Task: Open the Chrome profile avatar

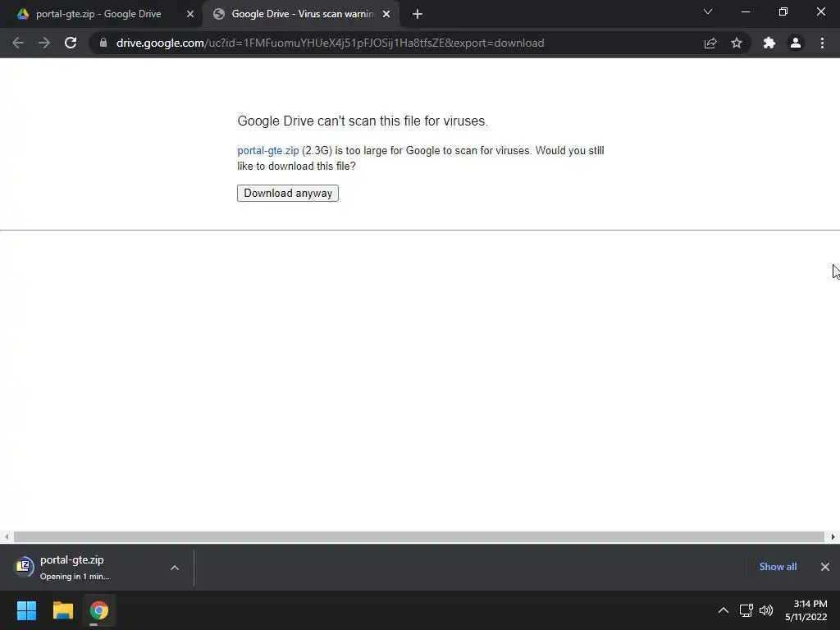Action: coord(796,43)
